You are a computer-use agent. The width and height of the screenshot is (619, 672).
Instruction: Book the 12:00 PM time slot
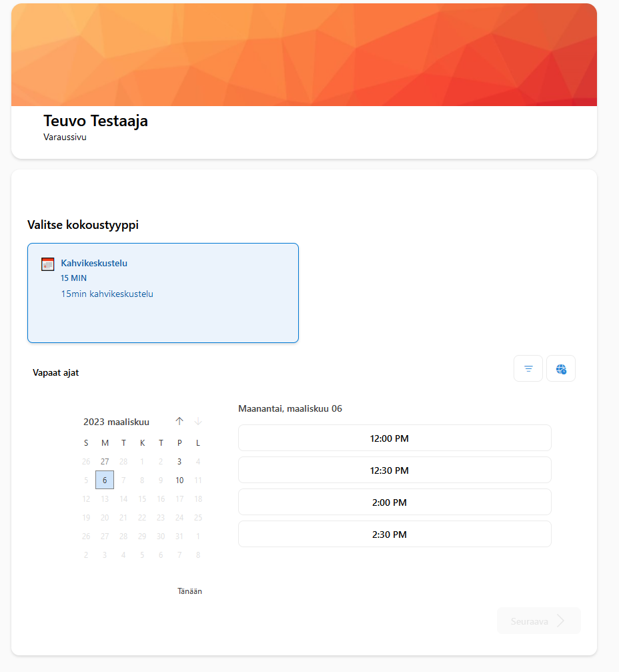click(x=394, y=438)
